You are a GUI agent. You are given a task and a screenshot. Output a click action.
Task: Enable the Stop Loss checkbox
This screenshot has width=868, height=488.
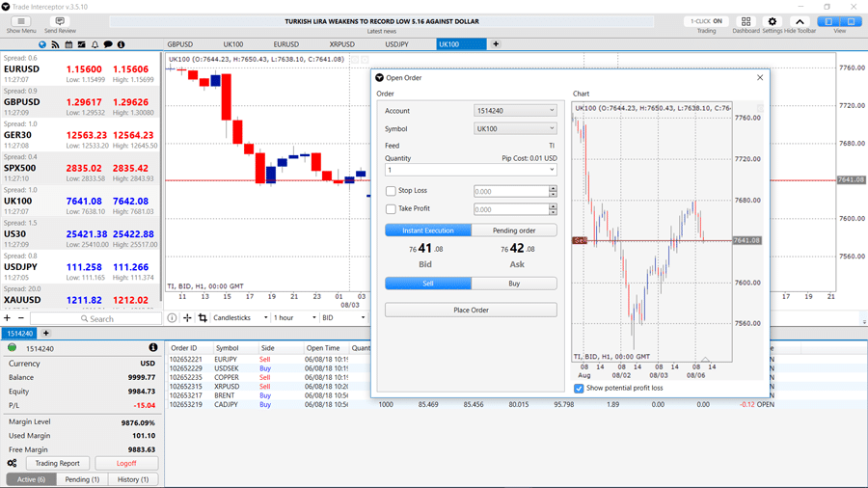point(391,191)
